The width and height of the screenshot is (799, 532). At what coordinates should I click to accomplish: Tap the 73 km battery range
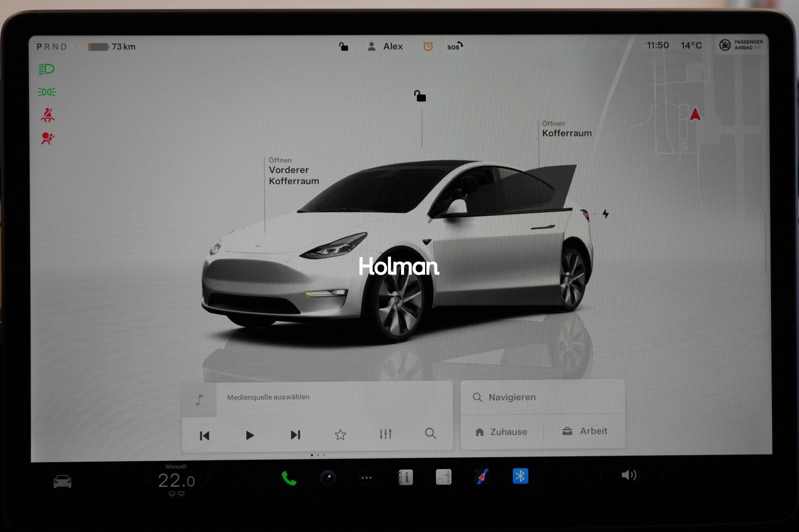[112, 46]
